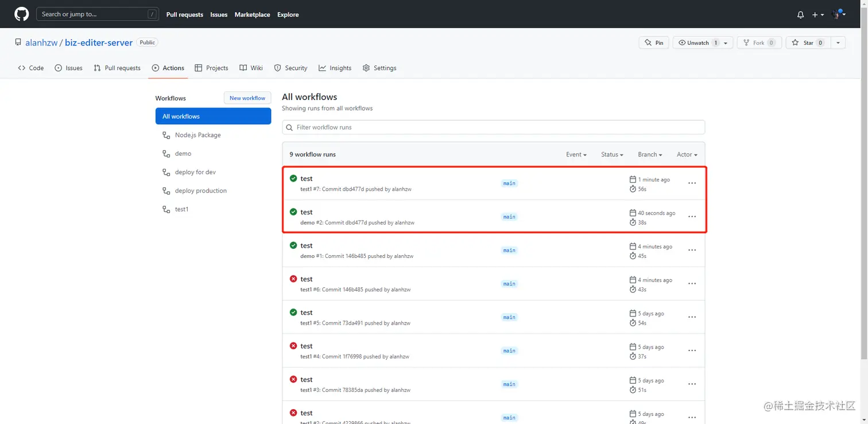Click the success check icon of test1 #7
This screenshot has height=424, width=868.
(293, 179)
